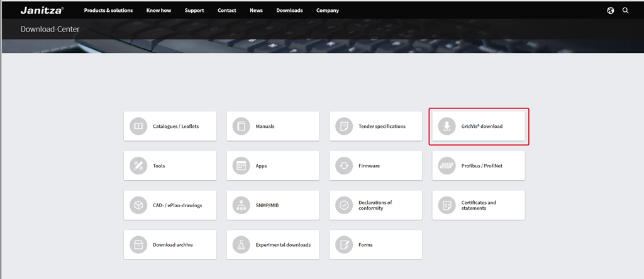Open the Company menu
This screenshot has width=644, height=279.
327,11
